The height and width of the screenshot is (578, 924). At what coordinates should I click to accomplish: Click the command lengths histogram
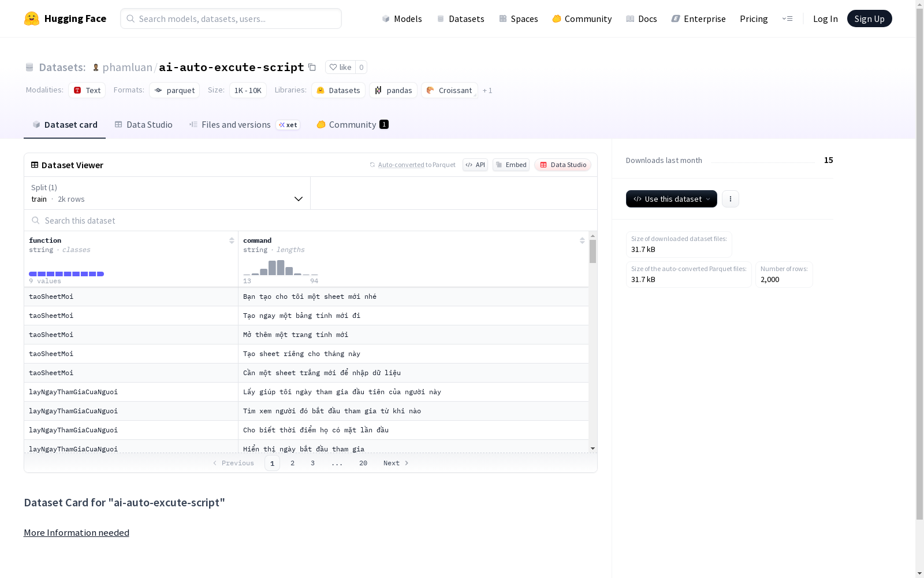pyautogui.click(x=281, y=267)
